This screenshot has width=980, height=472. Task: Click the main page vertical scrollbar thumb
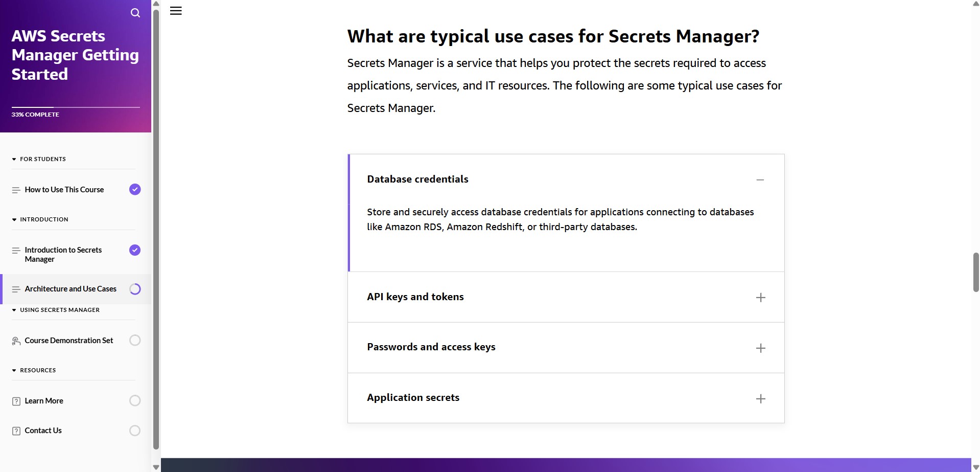click(975, 272)
